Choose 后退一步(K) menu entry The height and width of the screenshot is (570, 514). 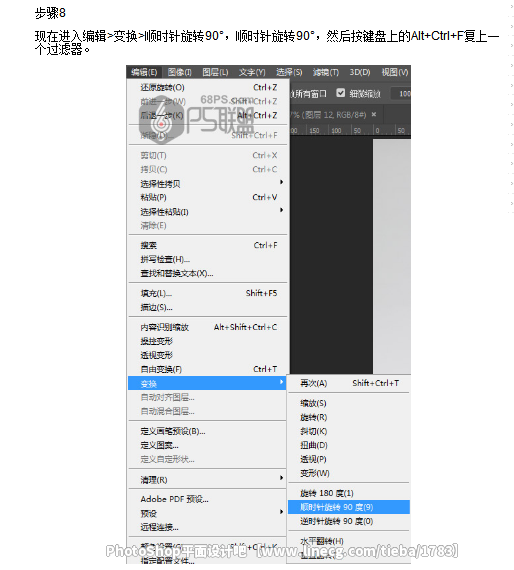[208, 115]
